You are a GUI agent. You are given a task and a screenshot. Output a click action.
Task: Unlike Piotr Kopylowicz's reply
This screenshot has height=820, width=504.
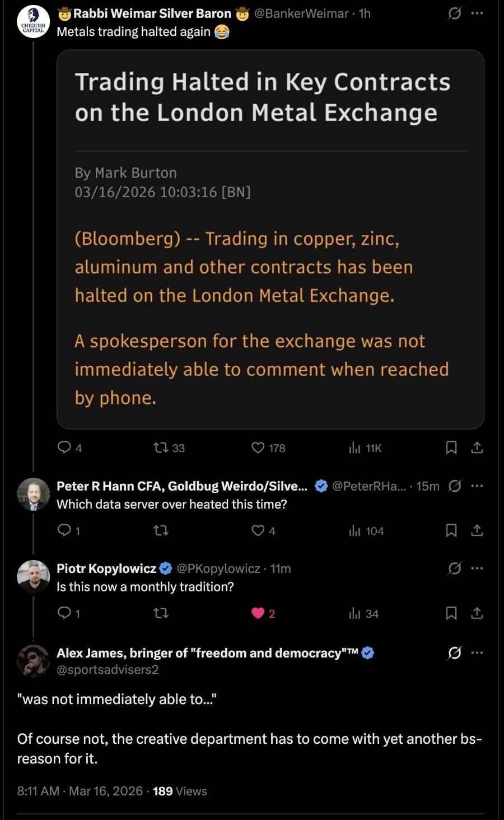coord(258,613)
